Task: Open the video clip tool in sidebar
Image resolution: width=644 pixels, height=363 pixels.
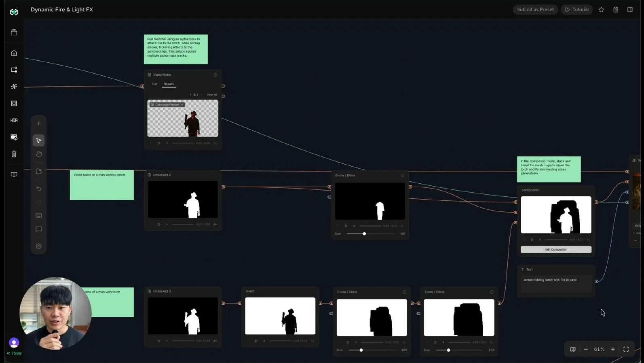Action: (14, 137)
